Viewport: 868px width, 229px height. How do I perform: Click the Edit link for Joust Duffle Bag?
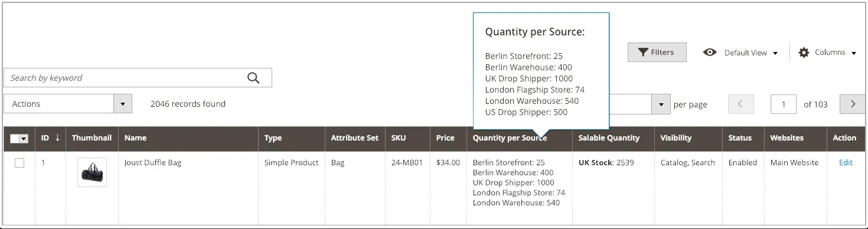(846, 163)
